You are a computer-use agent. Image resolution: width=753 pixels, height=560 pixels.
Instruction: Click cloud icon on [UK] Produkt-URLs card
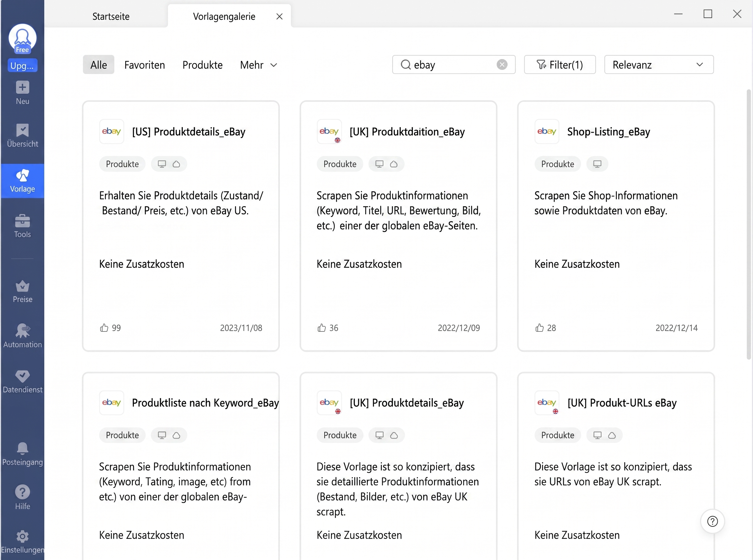tap(612, 435)
